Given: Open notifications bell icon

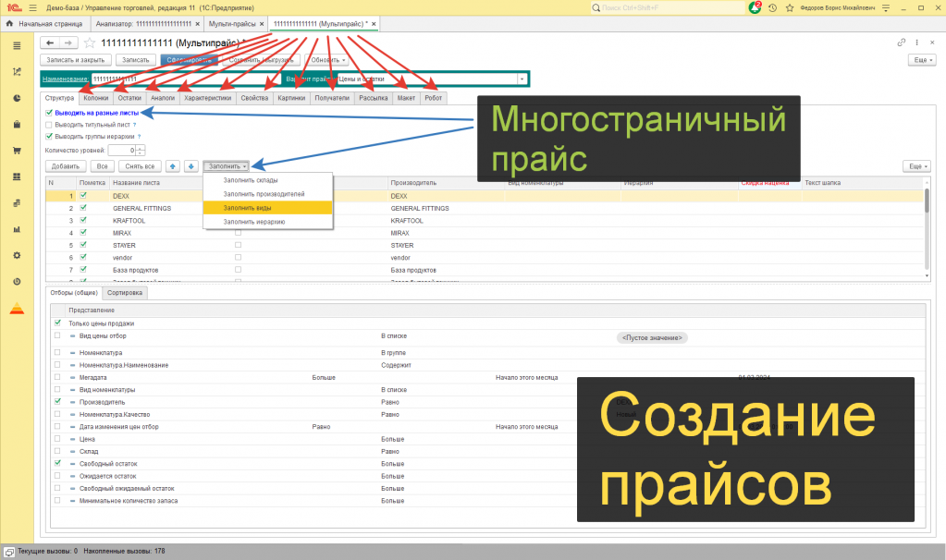Looking at the screenshot, I should pos(755,7).
